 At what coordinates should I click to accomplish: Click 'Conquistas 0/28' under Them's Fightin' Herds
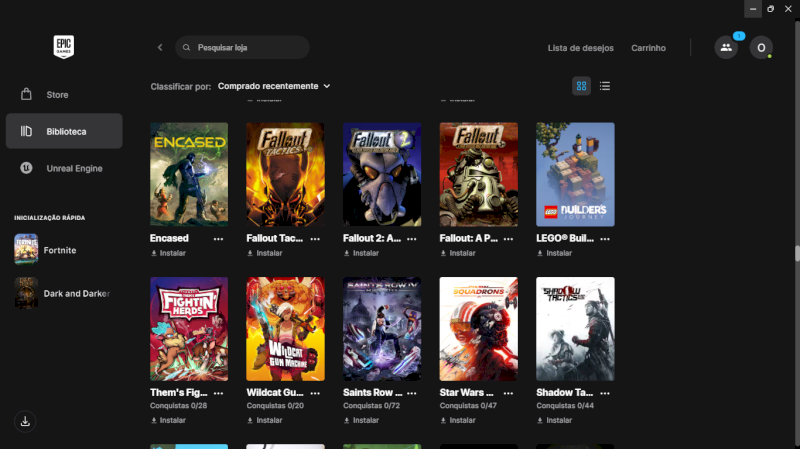click(178, 406)
